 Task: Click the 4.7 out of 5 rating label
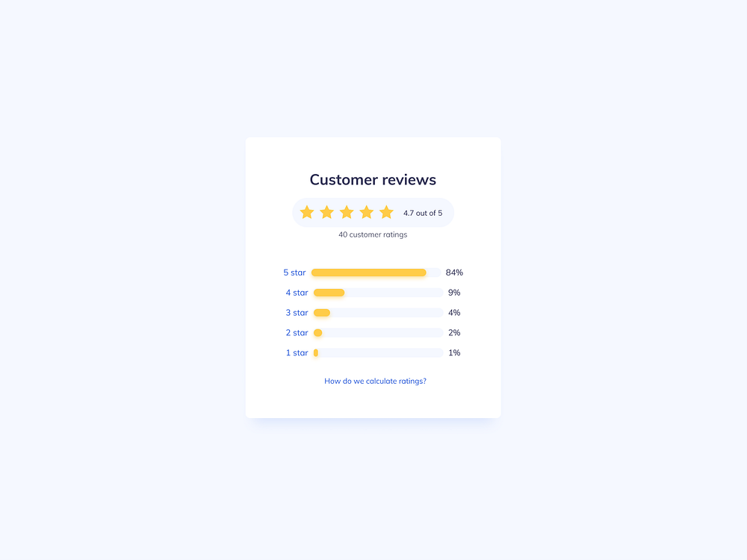point(424,213)
